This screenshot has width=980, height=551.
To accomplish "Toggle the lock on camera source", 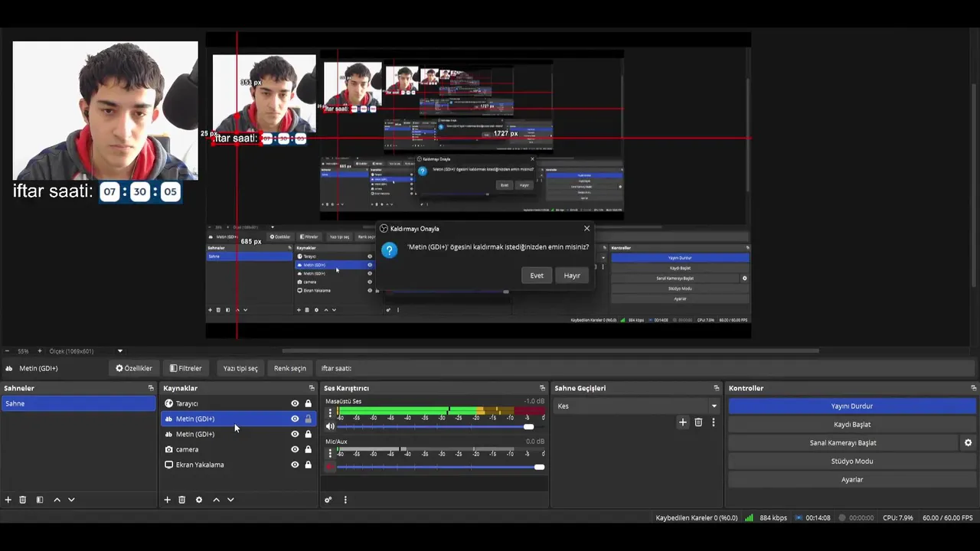I will pyautogui.click(x=309, y=449).
